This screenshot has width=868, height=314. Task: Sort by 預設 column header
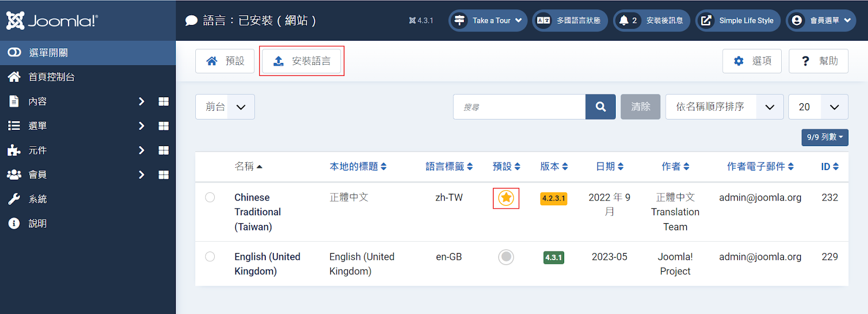click(507, 167)
